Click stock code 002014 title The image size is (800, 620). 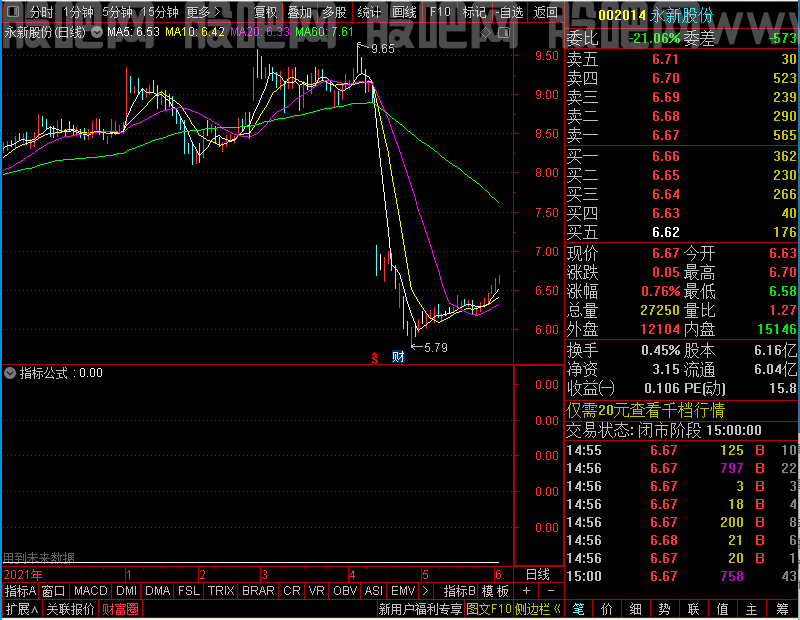coord(622,15)
